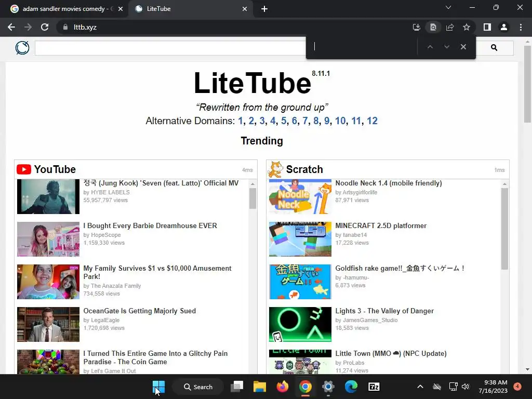Open File Explorer from taskbar
This screenshot has width=532, height=399.
[260, 387]
